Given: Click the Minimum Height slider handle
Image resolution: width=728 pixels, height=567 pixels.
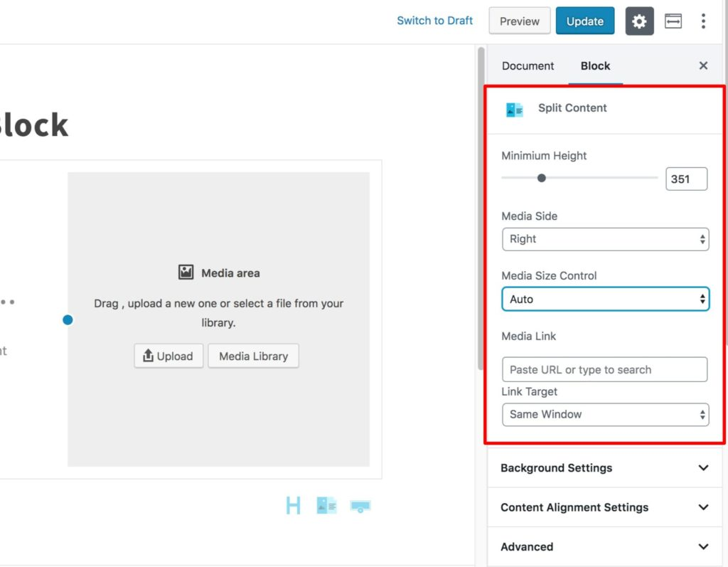Looking at the screenshot, I should pos(542,178).
